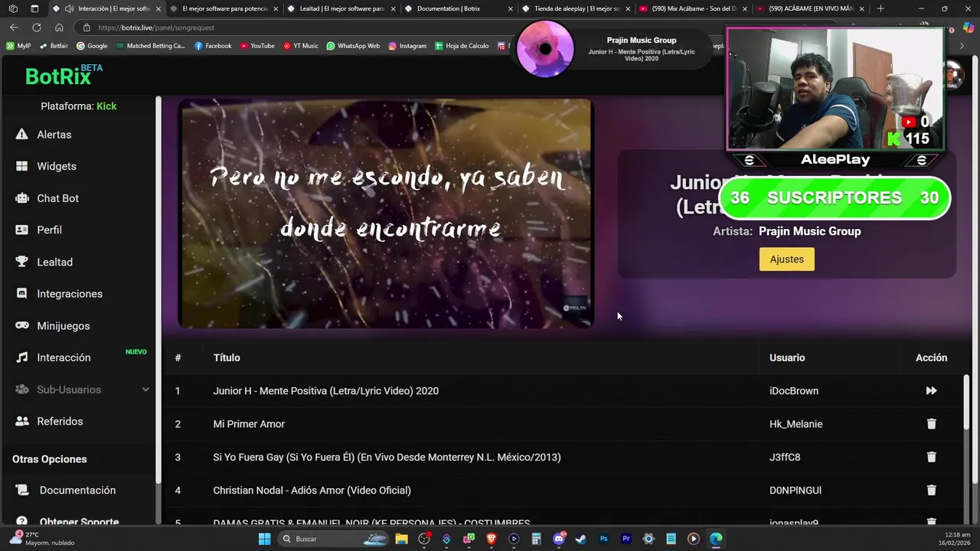Click Microsoft Edge icon in taskbar

click(x=716, y=539)
